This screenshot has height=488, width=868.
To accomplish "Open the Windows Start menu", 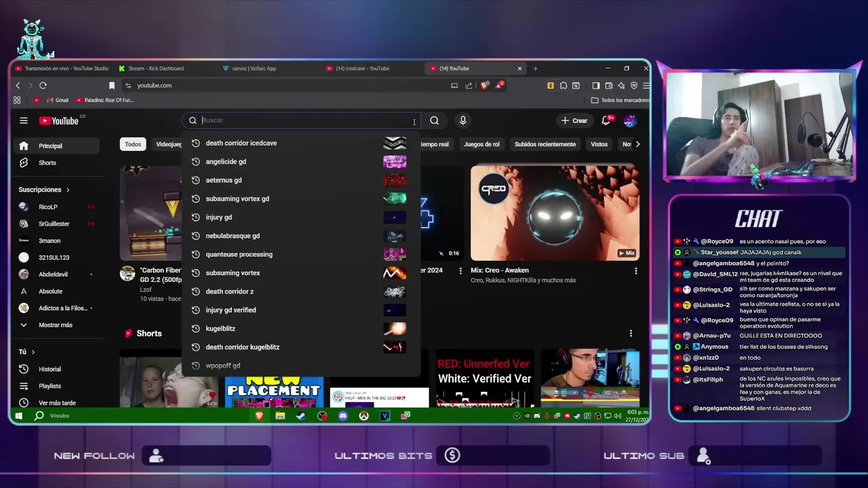I will point(19,415).
